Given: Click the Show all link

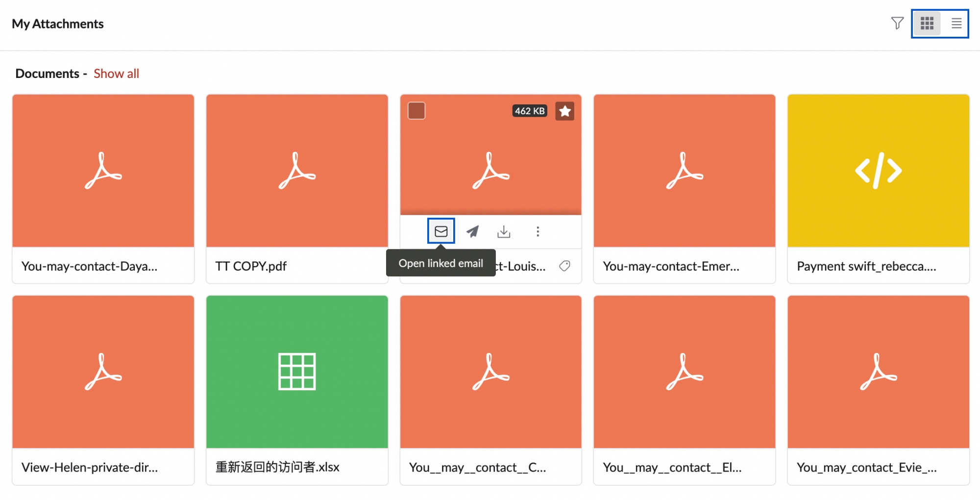Looking at the screenshot, I should point(116,73).
